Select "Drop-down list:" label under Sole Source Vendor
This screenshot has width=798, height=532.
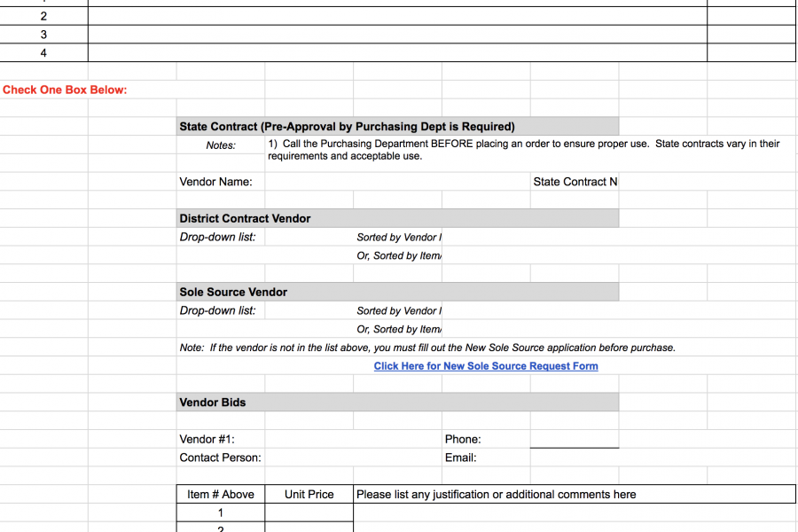[x=218, y=310]
